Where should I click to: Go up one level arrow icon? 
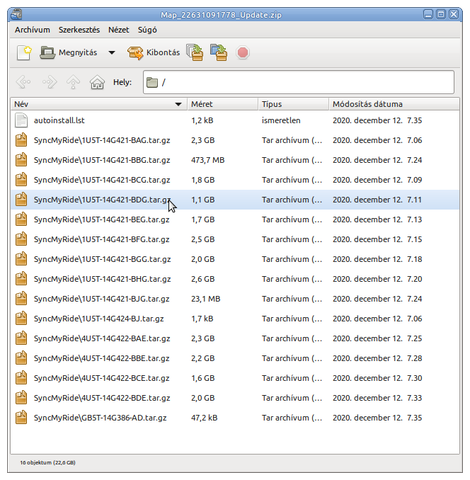coord(73,82)
